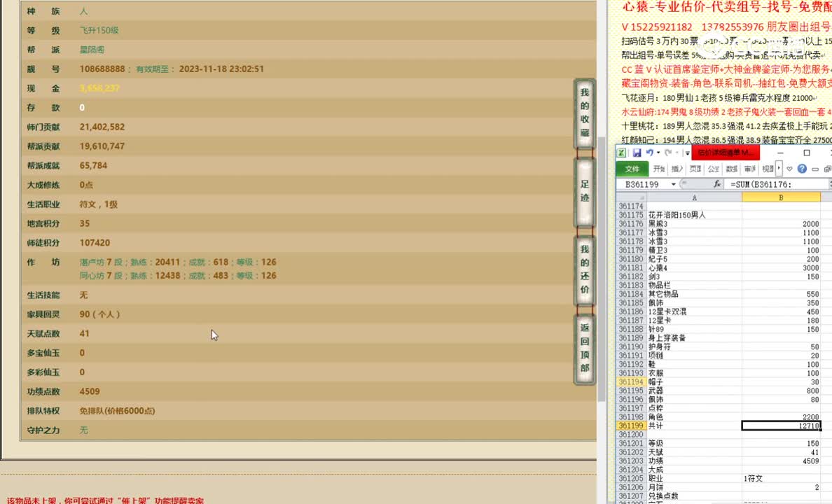The height and width of the screenshot is (504, 832).
Task: Open Excel Help via the question mark icon
Action: 801,169
